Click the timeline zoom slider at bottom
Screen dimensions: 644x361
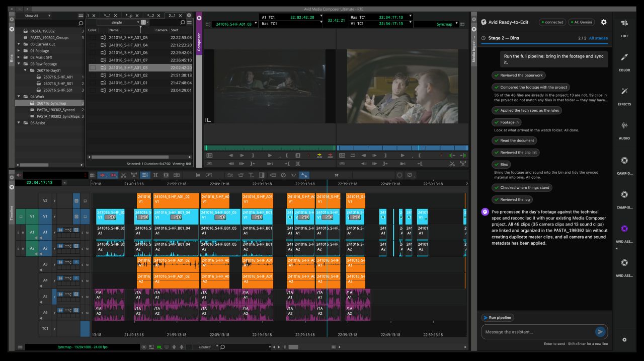click(x=293, y=347)
